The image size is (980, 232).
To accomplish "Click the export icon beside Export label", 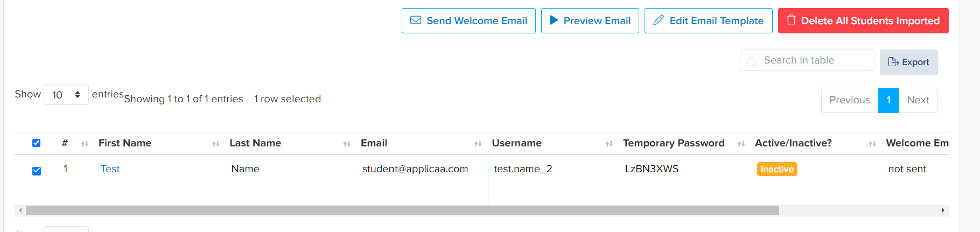I will coord(893,62).
